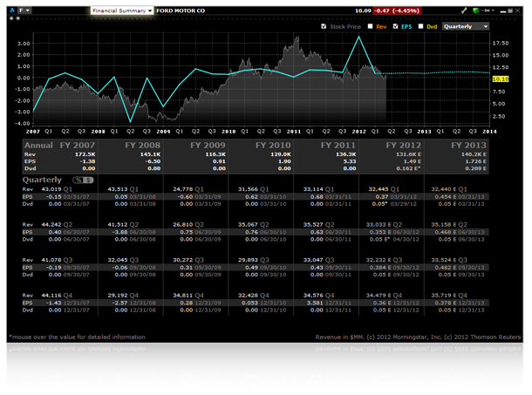Viewport: 532px width, 395px height.
Task: Click FY 2012 estimated dividend 0.162 E
Action: tap(408, 168)
